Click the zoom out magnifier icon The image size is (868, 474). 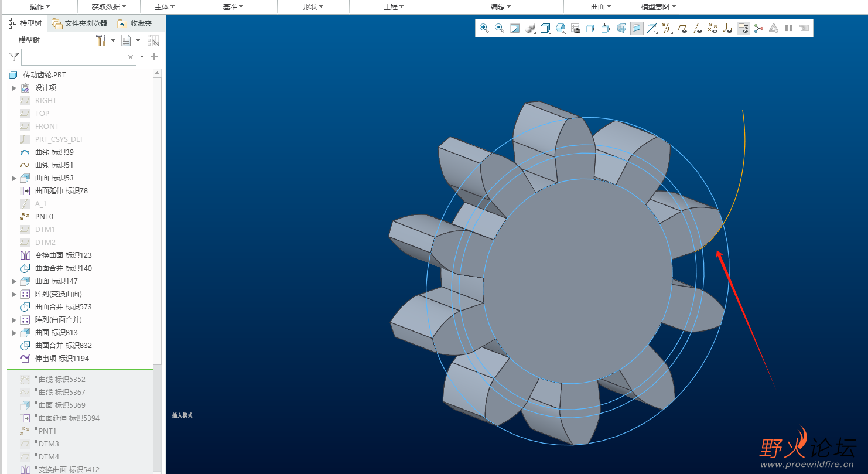point(500,28)
